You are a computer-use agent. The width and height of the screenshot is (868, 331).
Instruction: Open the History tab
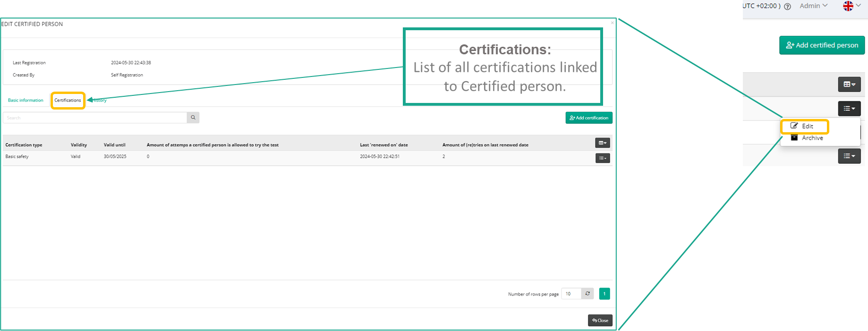coord(100,100)
